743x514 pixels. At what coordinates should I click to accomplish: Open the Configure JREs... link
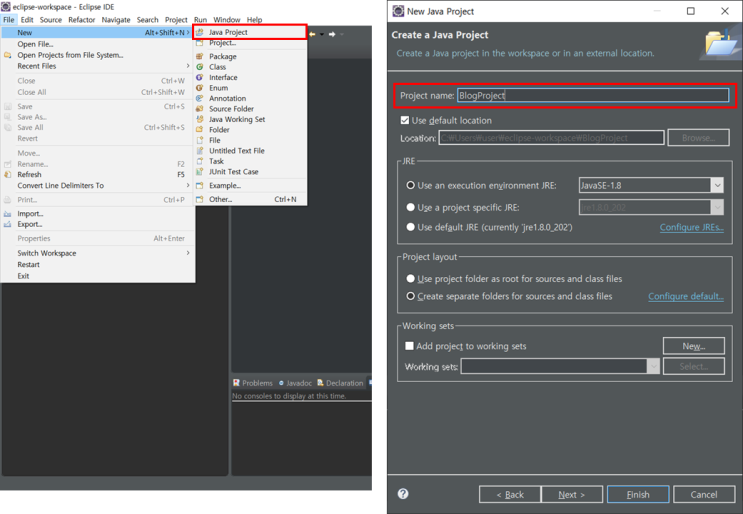[x=691, y=227]
